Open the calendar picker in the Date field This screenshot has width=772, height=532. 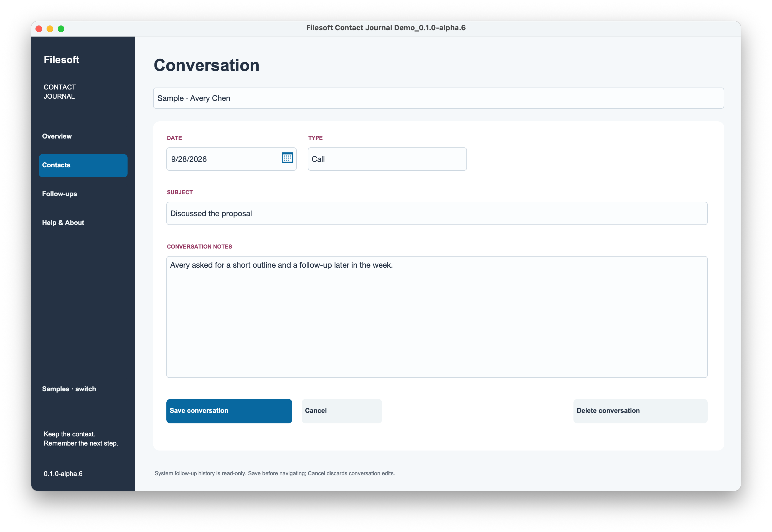tap(287, 158)
